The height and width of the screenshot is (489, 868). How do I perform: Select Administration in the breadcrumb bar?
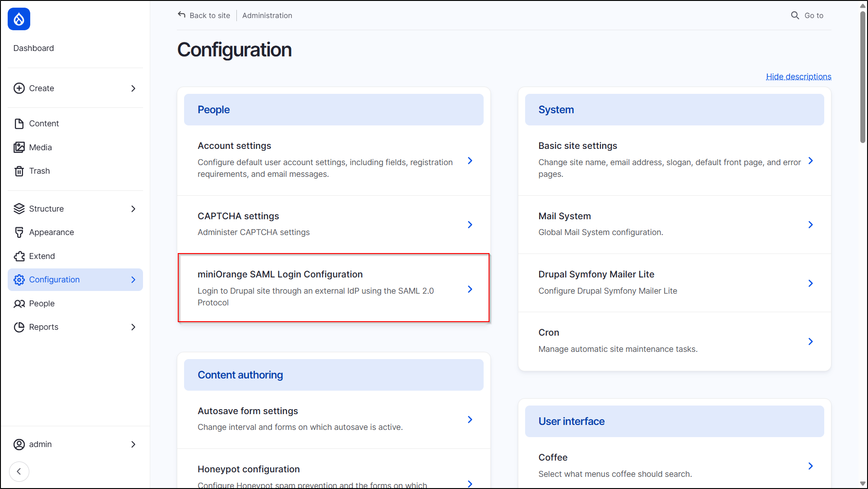(x=267, y=15)
